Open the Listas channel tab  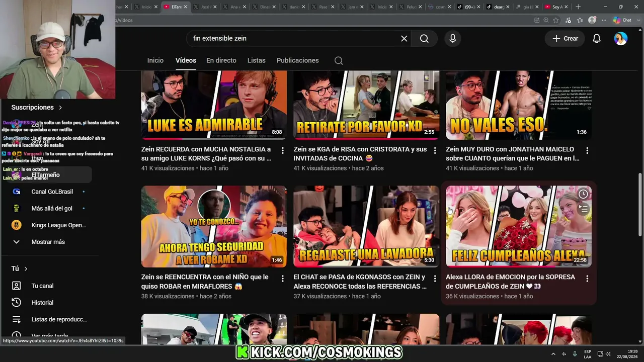pos(257,60)
